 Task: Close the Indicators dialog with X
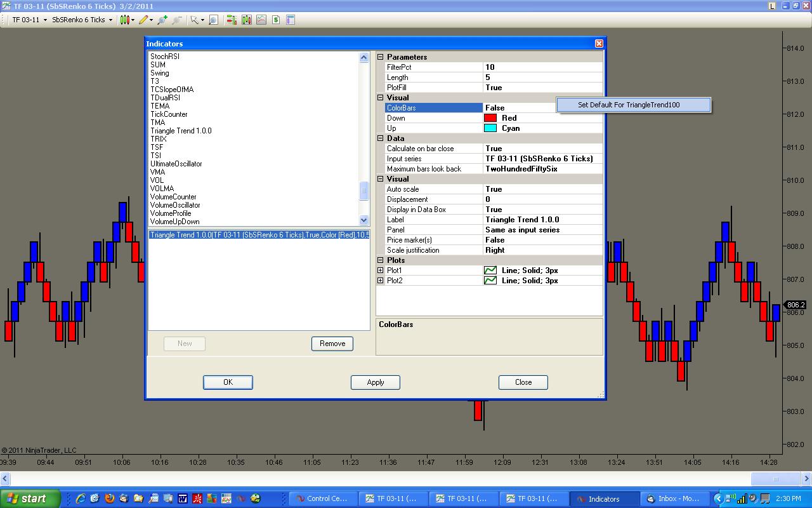point(599,43)
